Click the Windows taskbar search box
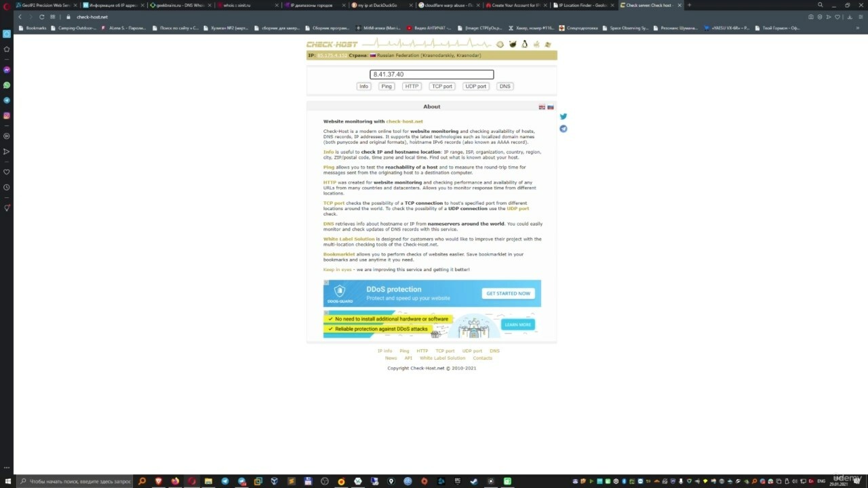The width and height of the screenshot is (868, 488). 75,481
